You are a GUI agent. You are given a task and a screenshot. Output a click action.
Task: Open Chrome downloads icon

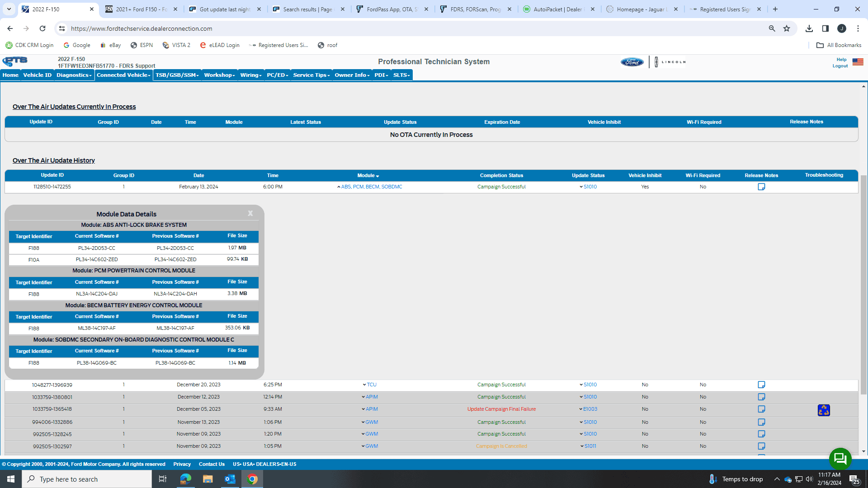coord(809,28)
